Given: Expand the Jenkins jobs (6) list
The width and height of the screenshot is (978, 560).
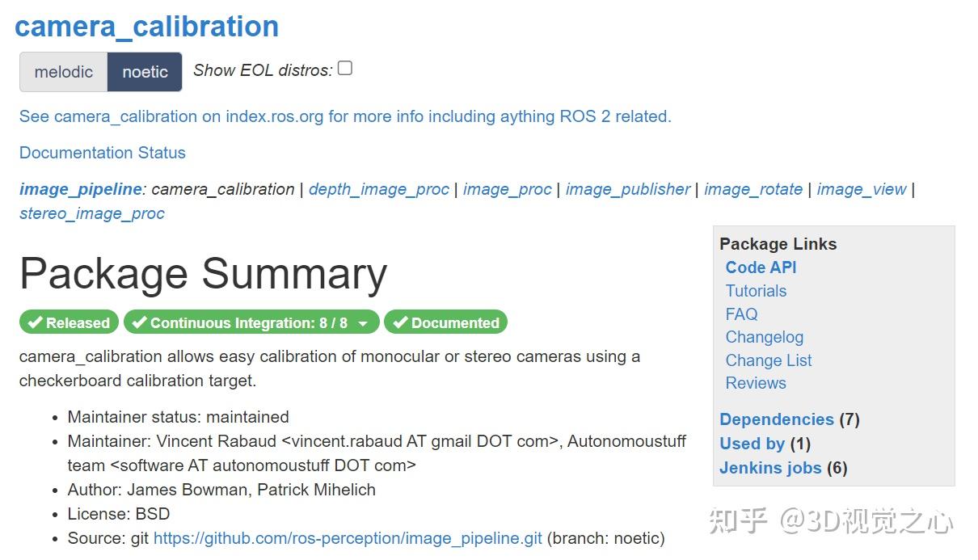Looking at the screenshot, I should coord(769,468).
